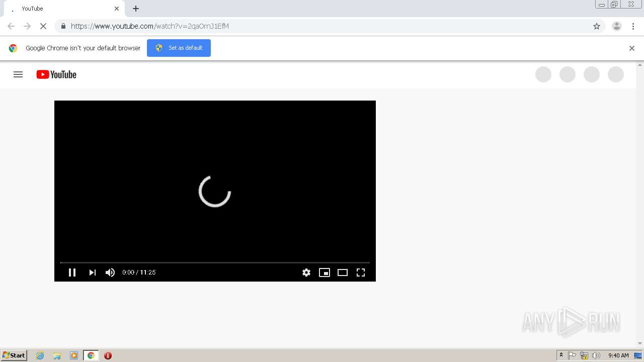
Task: Dismiss the default browser infobar
Action: tap(632, 48)
